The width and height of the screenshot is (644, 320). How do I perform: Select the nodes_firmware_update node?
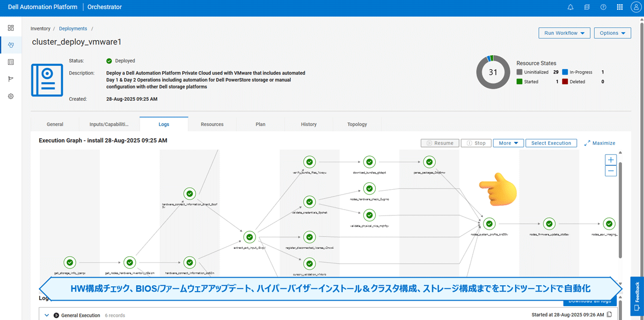pos(549,224)
